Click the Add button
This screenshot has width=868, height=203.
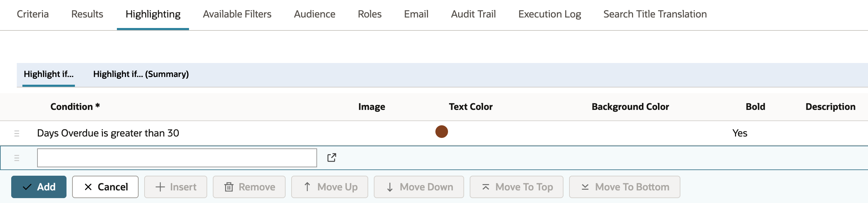[x=39, y=187]
